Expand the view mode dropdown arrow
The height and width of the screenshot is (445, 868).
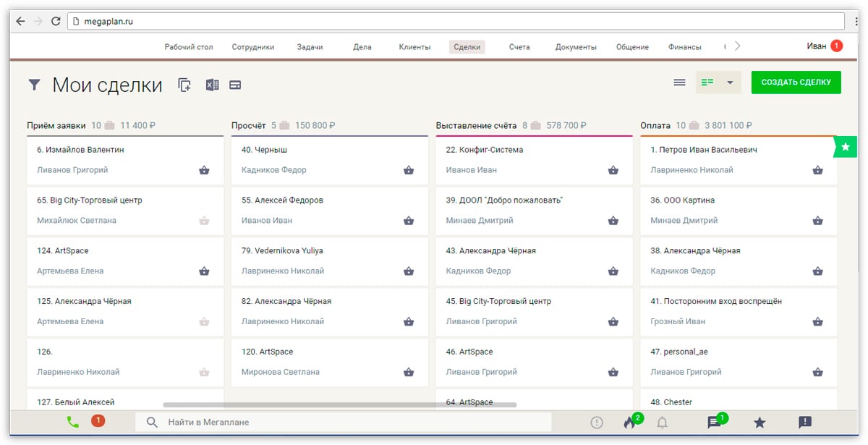tap(730, 82)
